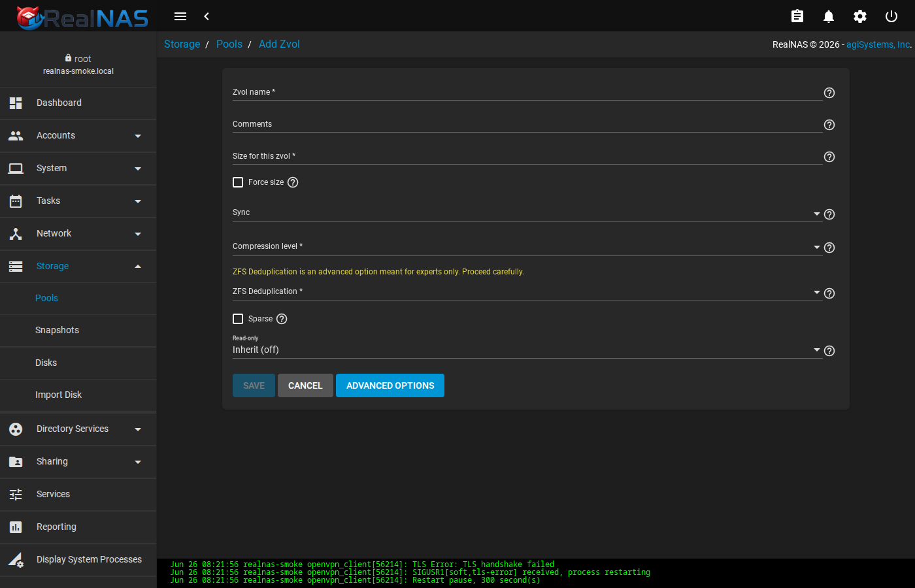Show help for Sync option

(x=829, y=214)
